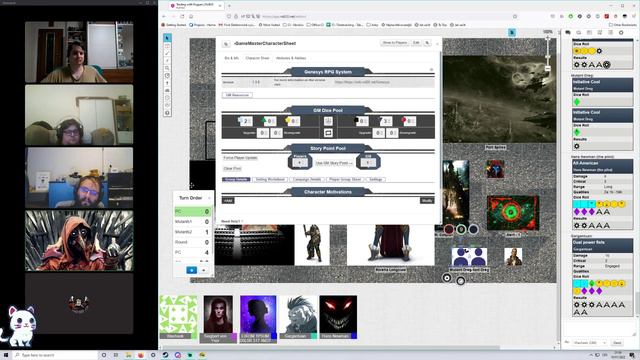Click Hans Newman player color swatch

point(354,336)
